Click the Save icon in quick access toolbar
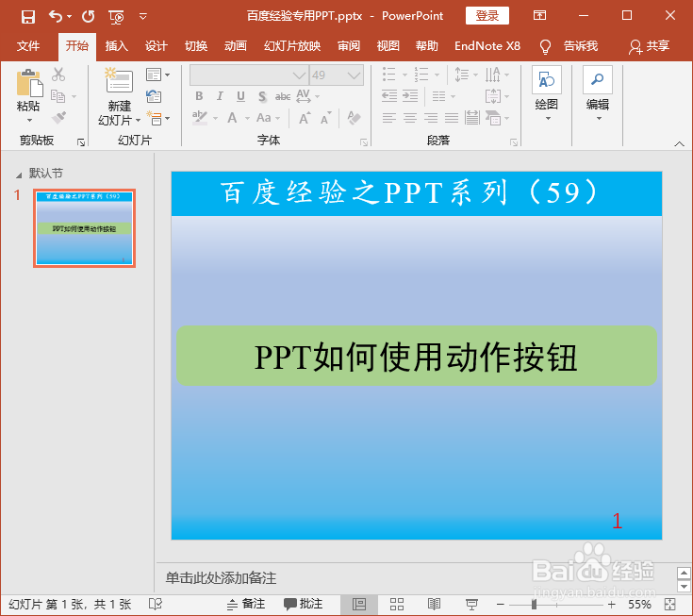The width and height of the screenshot is (693, 616). [x=28, y=17]
